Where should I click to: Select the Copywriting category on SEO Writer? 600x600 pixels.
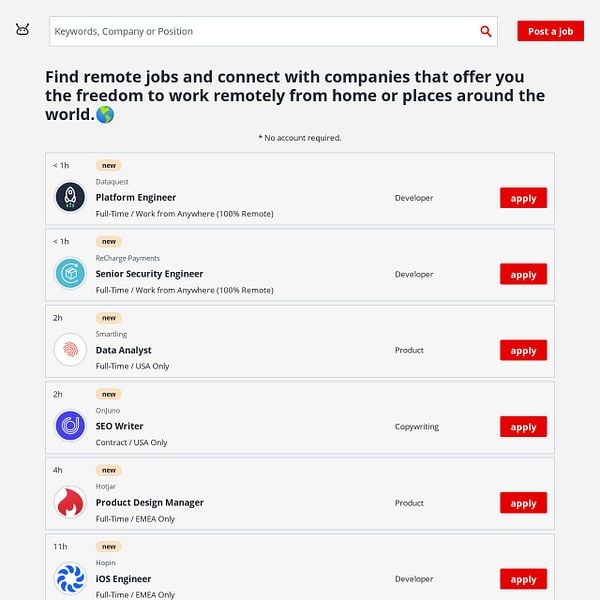(x=417, y=426)
